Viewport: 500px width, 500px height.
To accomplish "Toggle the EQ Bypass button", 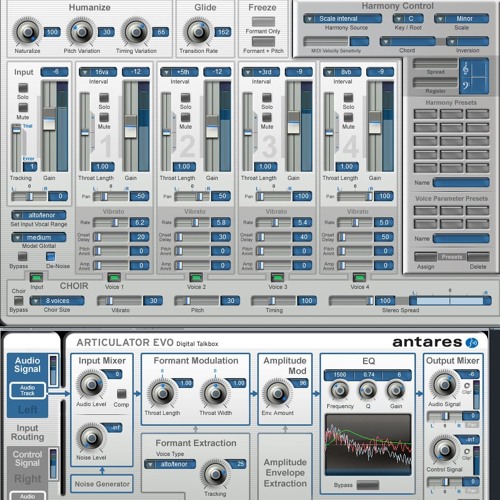I will click(x=368, y=485).
